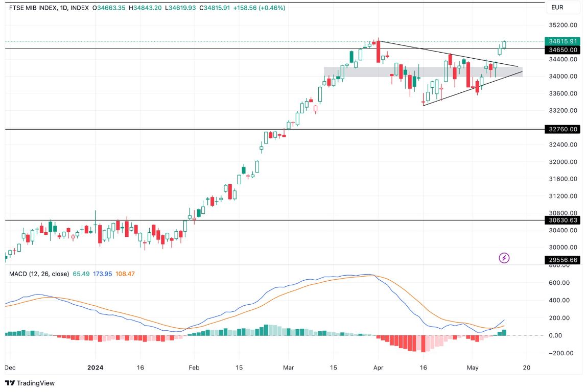Click the high value H34843.20
Viewport: 587px width, 392px height.
coord(144,8)
